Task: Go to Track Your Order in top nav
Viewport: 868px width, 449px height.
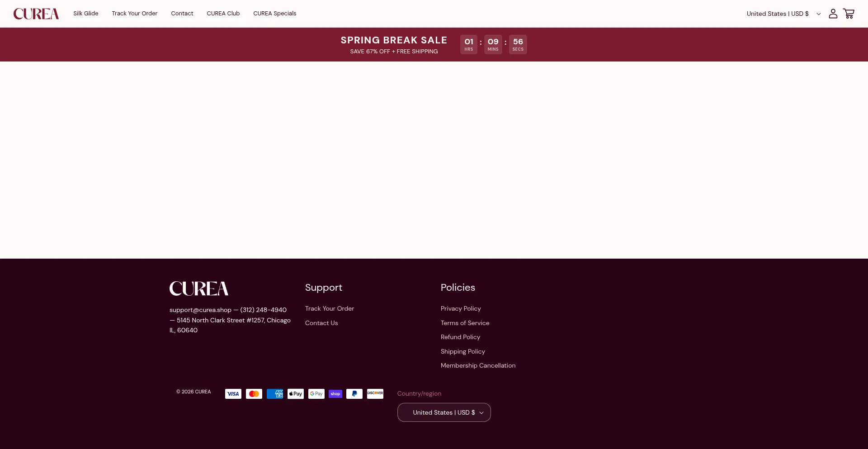Action: pyautogui.click(x=135, y=14)
